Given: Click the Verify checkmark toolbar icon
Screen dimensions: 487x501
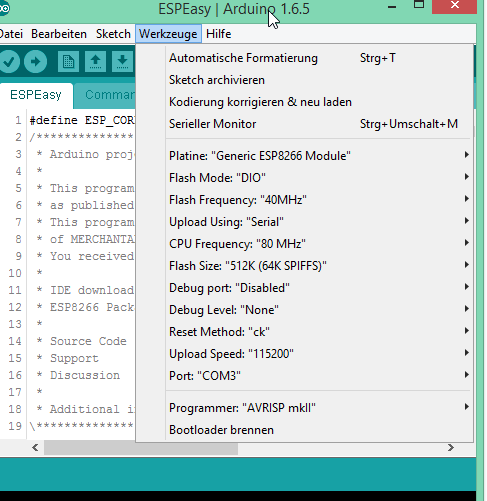Looking at the screenshot, I should [x=9, y=62].
